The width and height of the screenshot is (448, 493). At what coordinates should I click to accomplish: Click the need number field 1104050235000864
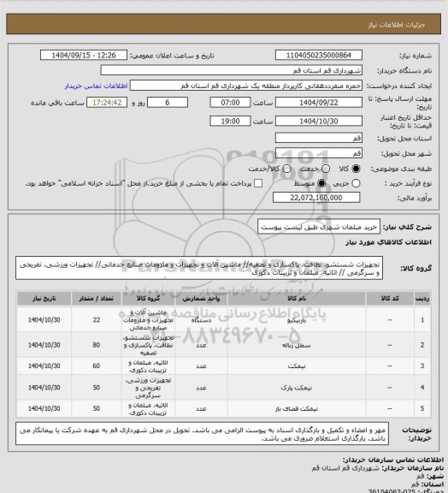click(x=319, y=56)
